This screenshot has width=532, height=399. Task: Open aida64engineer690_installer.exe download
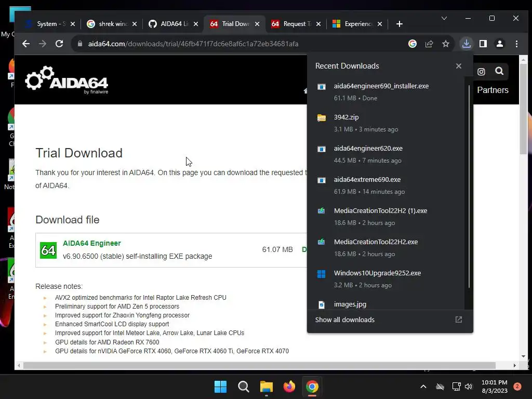coord(387,92)
